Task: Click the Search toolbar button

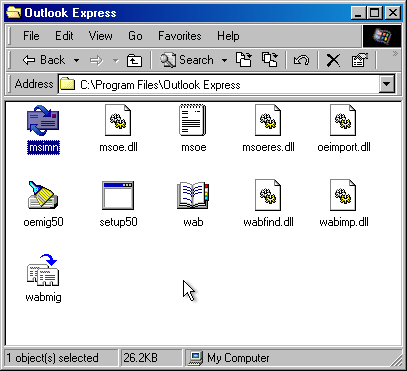Action: [186, 60]
